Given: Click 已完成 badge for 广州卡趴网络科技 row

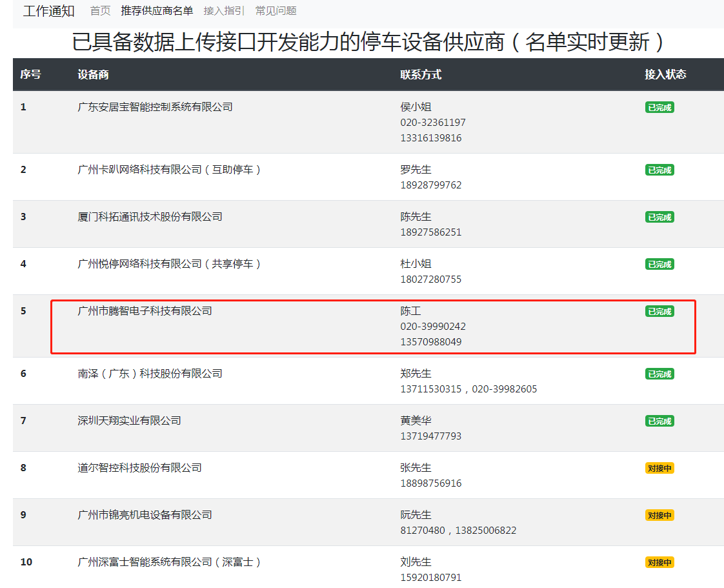Looking at the screenshot, I should 659,170.
